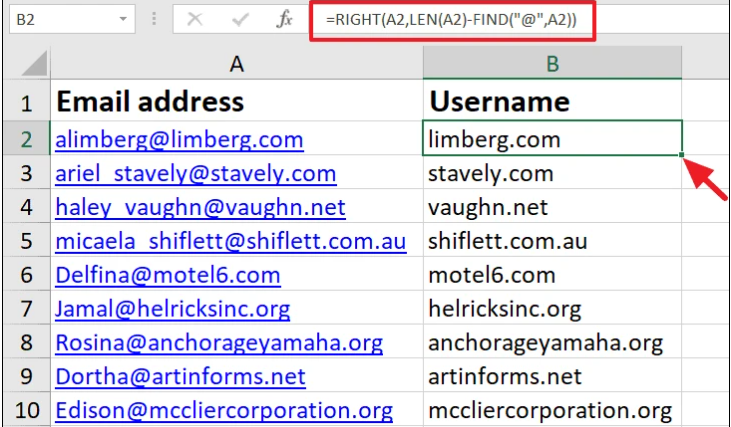Select cell containing helricksinc.org
The height and width of the screenshot is (427, 731).
point(552,309)
